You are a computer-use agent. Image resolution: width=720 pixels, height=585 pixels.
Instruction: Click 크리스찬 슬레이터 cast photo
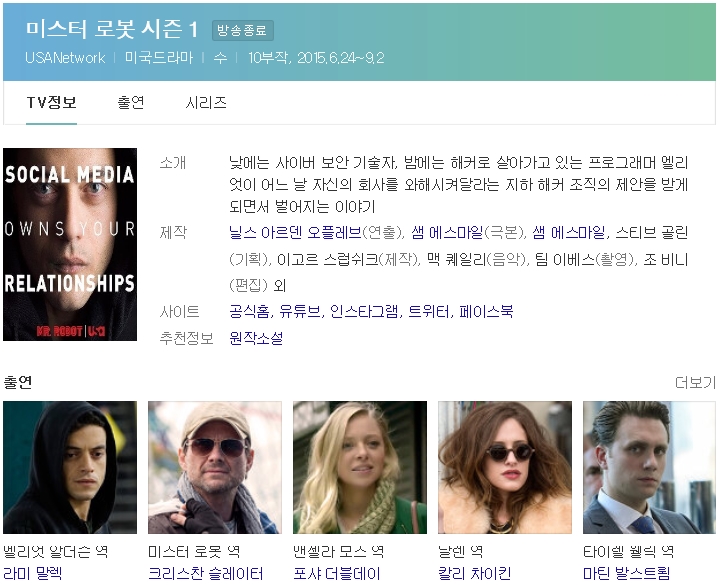(x=215, y=467)
